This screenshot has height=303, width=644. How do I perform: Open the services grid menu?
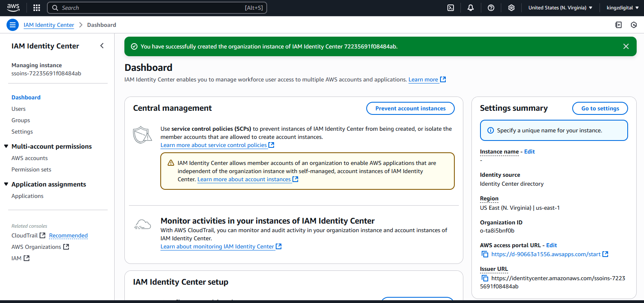(x=37, y=8)
